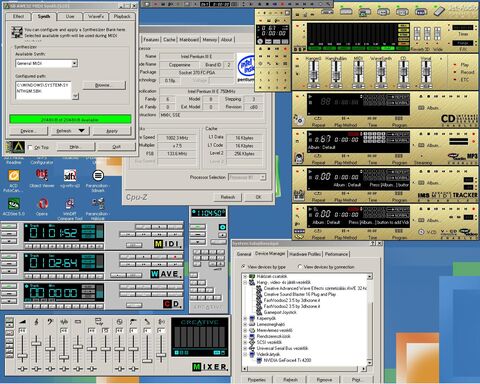Expand the Képernyők tree node
480x384 pixels.
click(245, 318)
